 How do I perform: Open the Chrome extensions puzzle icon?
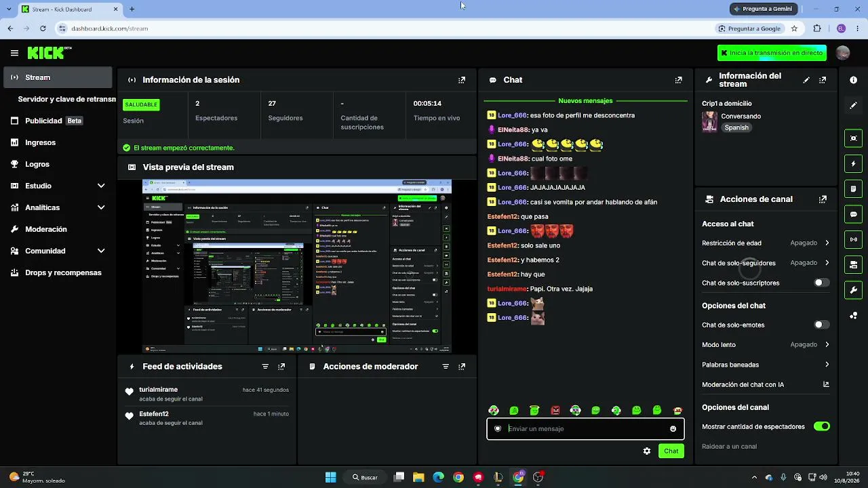817,28
